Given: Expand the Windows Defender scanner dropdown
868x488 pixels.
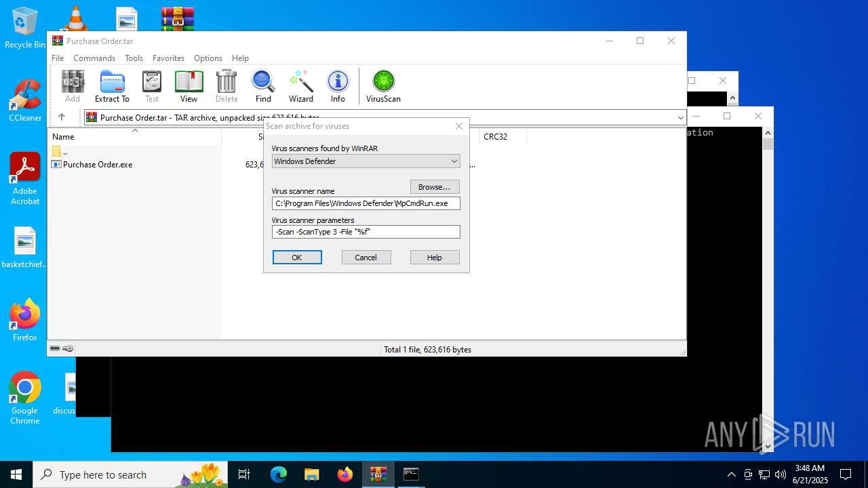Looking at the screenshot, I should point(454,161).
